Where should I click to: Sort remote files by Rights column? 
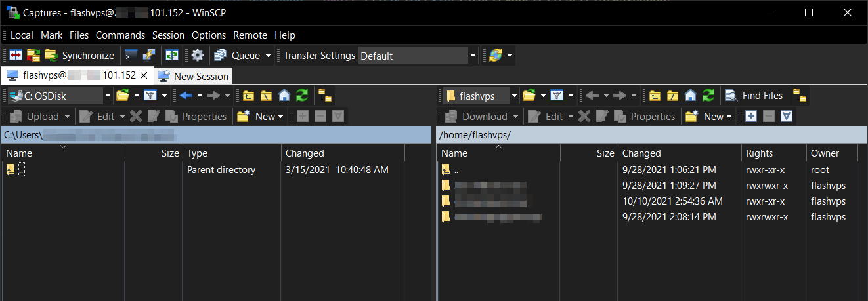[x=759, y=153]
